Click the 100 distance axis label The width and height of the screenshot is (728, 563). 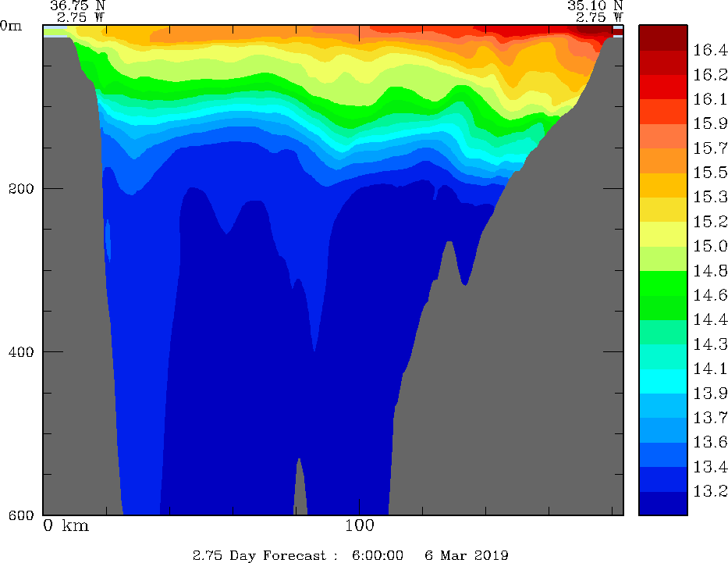point(360,526)
